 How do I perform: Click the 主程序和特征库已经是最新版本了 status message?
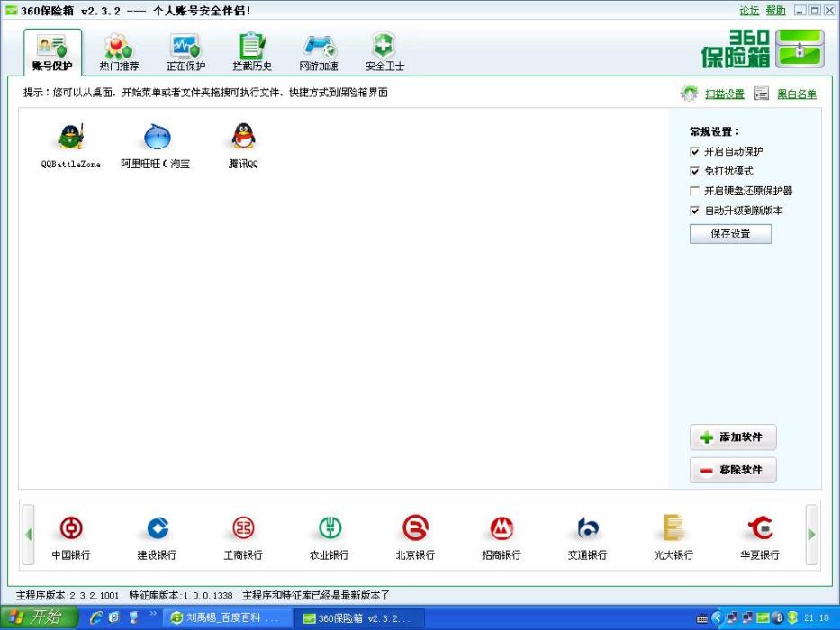(316, 595)
